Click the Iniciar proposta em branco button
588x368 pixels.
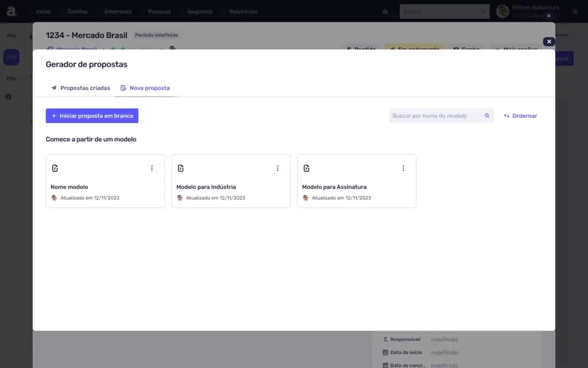point(92,116)
